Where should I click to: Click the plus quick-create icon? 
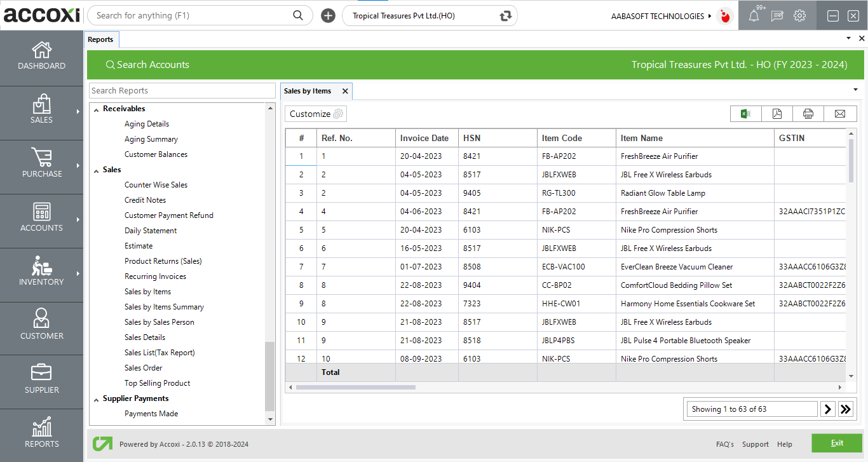[x=328, y=16]
